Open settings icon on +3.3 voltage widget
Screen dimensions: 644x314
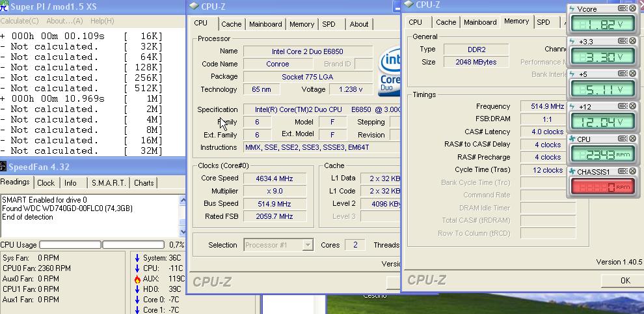tap(623, 41)
